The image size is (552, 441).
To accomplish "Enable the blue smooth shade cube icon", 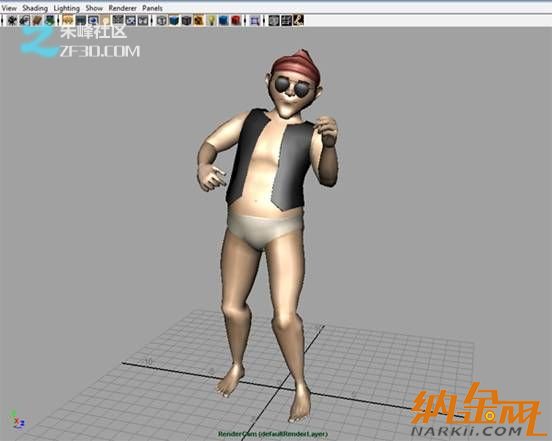I will click(174, 20).
